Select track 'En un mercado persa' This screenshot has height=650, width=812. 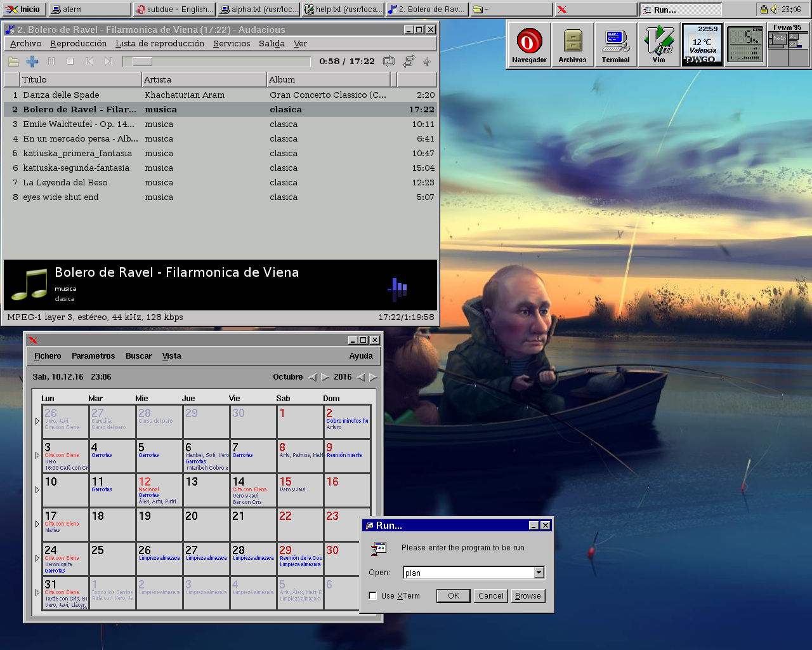(x=220, y=139)
